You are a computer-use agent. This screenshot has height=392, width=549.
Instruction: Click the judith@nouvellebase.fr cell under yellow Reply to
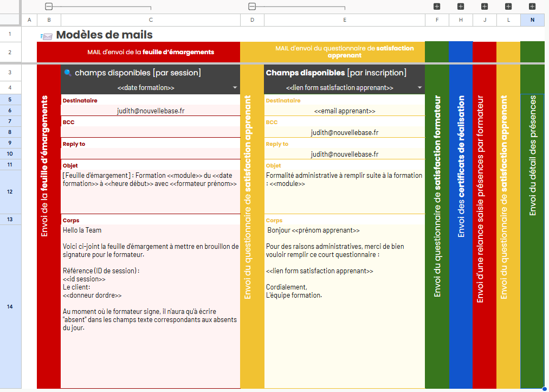345,154
